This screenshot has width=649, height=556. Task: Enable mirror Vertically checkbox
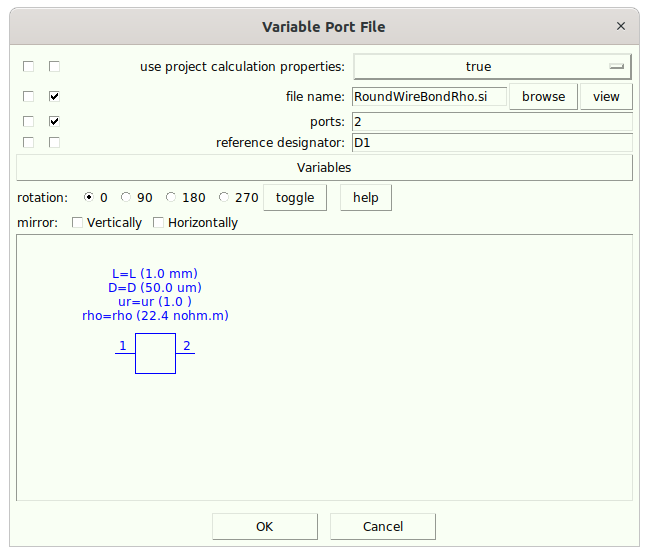tap(77, 223)
